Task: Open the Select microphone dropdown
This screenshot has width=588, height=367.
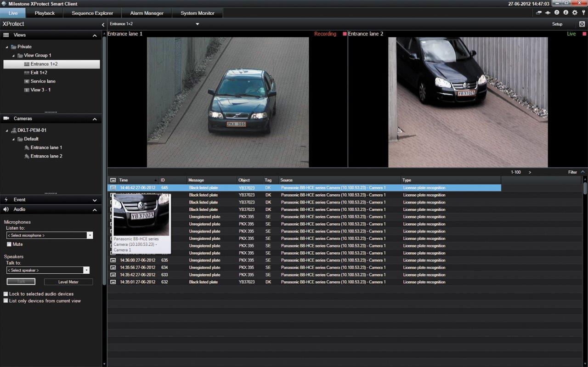Action: pyautogui.click(x=90, y=235)
